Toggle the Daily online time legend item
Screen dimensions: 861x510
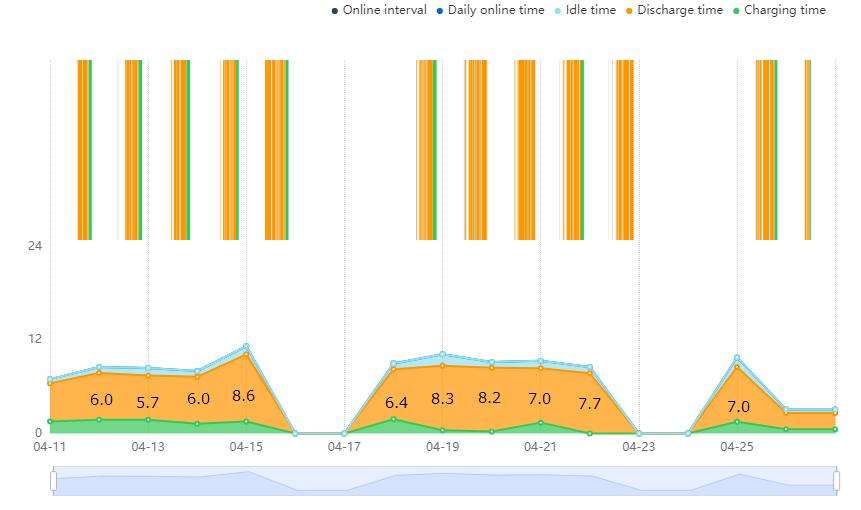(x=490, y=10)
